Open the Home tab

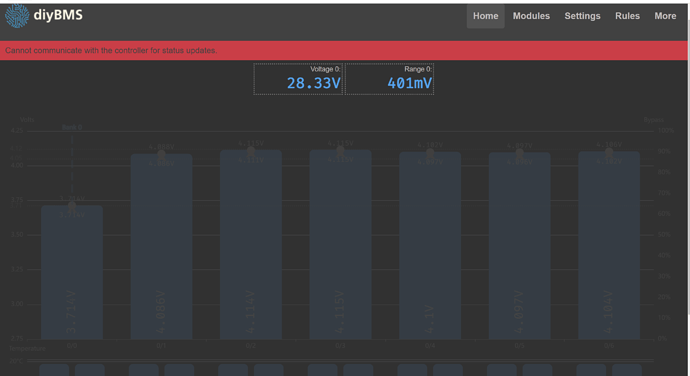pyautogui.click(x=485, y=16)
